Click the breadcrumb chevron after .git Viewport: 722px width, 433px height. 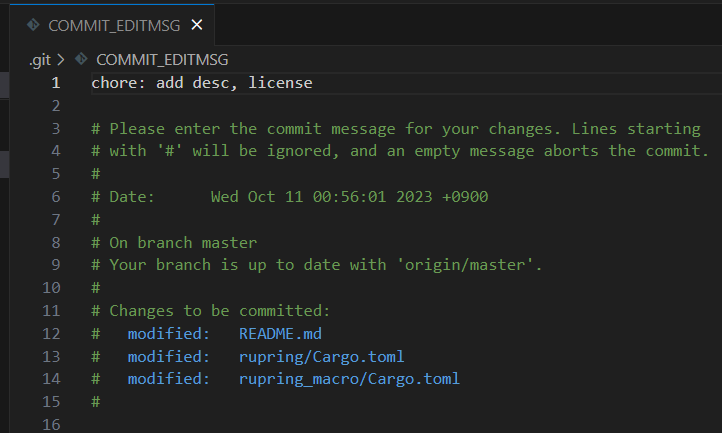coord(62,60)
